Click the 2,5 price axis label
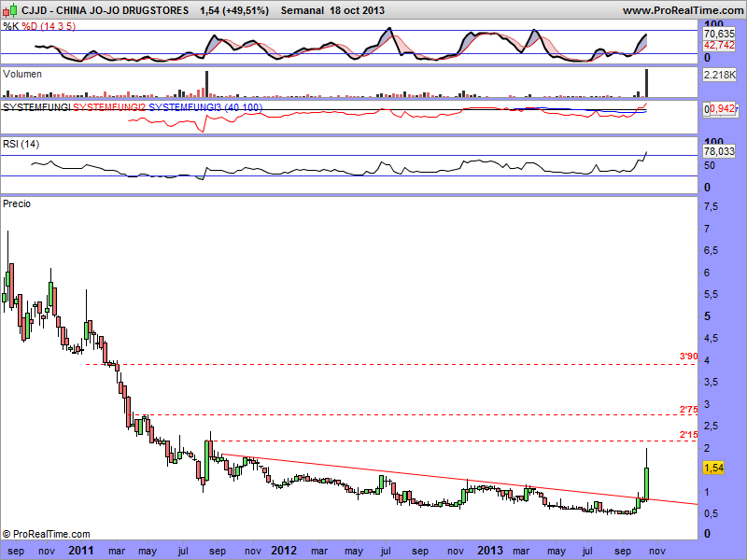 711,427
